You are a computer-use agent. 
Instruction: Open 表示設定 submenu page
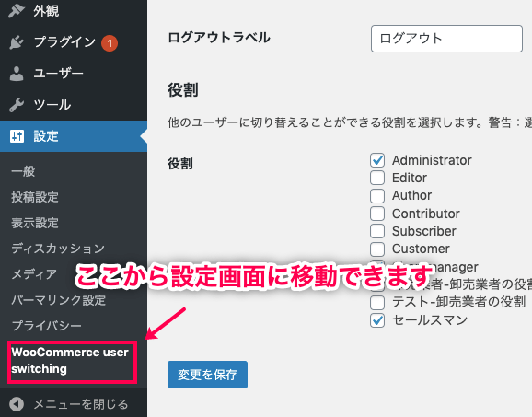35,223
